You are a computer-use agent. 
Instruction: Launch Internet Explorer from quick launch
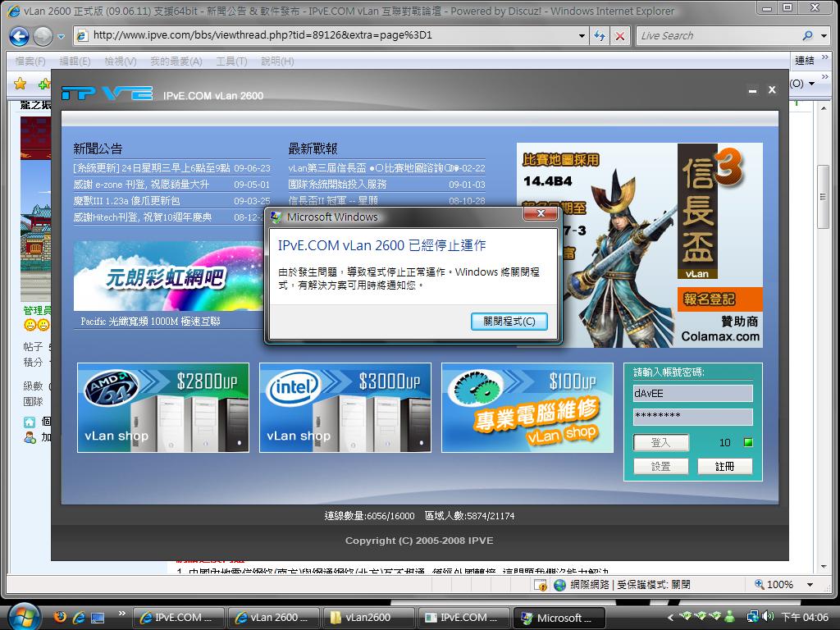[79, 617]
